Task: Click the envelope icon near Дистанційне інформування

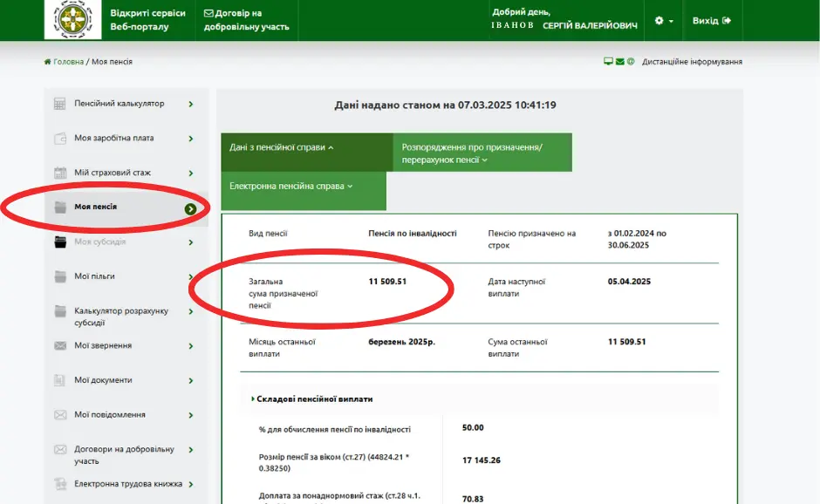Action: point(620,61)
